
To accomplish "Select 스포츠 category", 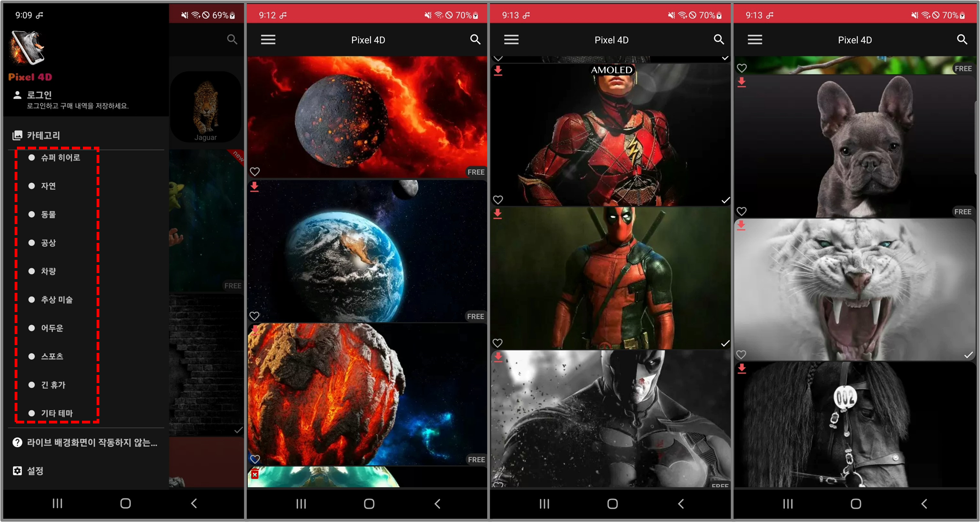I will [52, 357].
